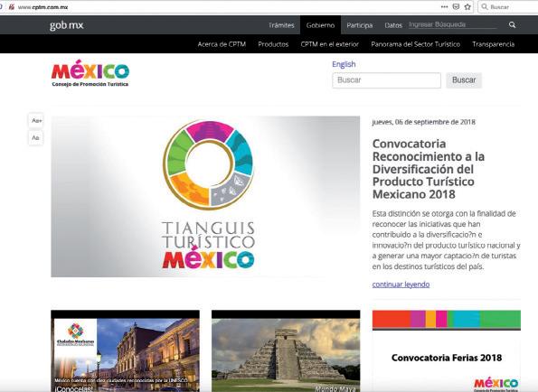Focus the site Buscar text field
This screenshot has width=538, height=392.
coord(387,80)
